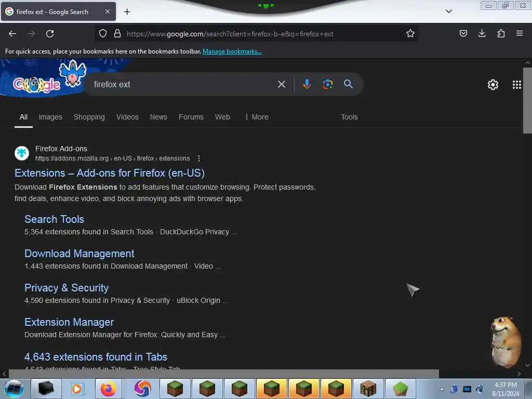This screenshot has width=532, height=399.
Task: Show hidden system tray icons
Action: [x=442, y=389]
